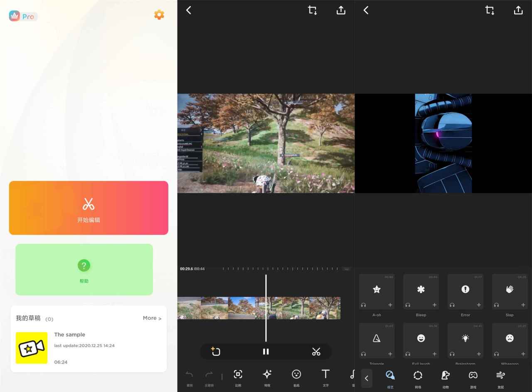Preview the Evil laugh sound with headphones
Viewport: 532px width, 392px height.
408,354
